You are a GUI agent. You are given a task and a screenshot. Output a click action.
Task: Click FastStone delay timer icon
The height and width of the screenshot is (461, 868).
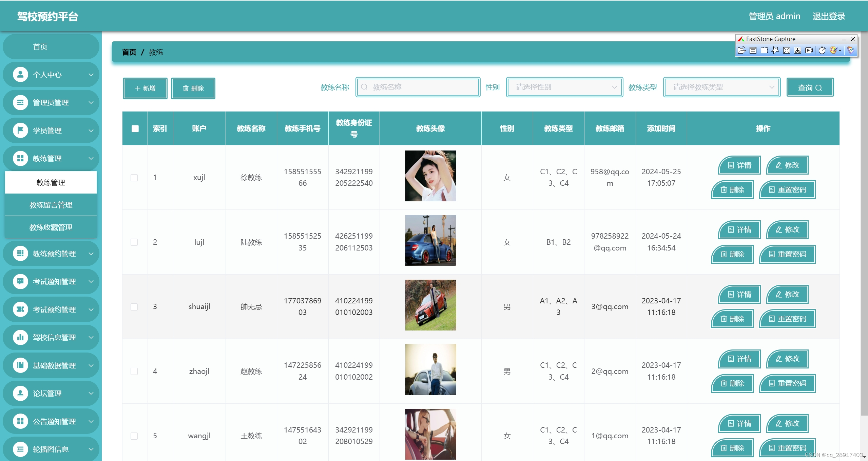pos(822,51)
